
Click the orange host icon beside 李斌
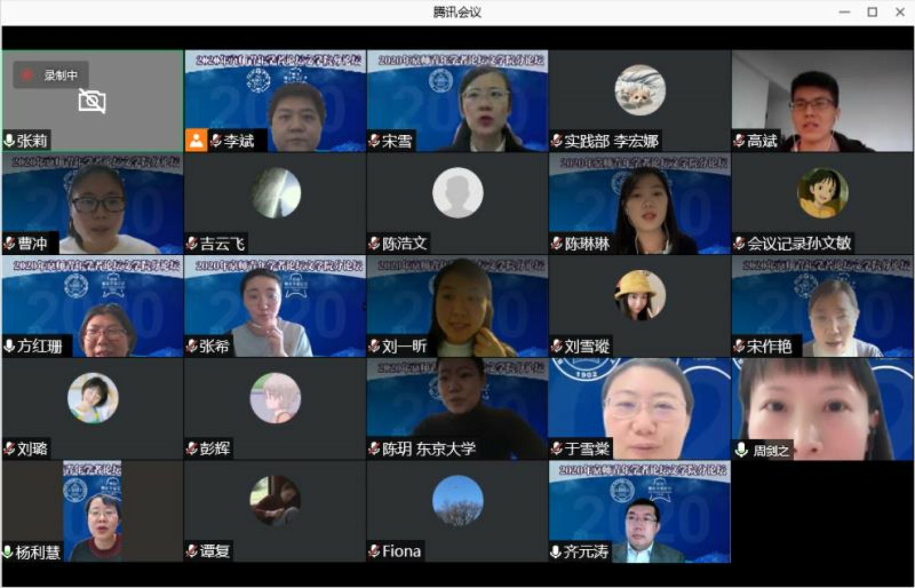[x=196, y=141]
